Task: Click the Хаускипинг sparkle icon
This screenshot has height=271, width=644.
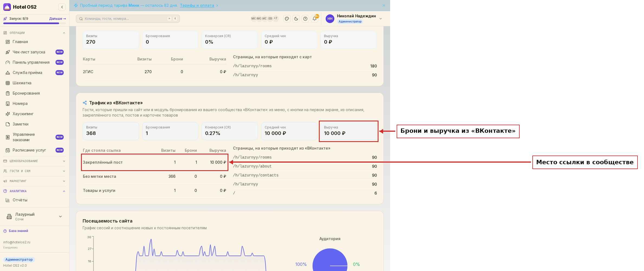Action: [8, 114]
